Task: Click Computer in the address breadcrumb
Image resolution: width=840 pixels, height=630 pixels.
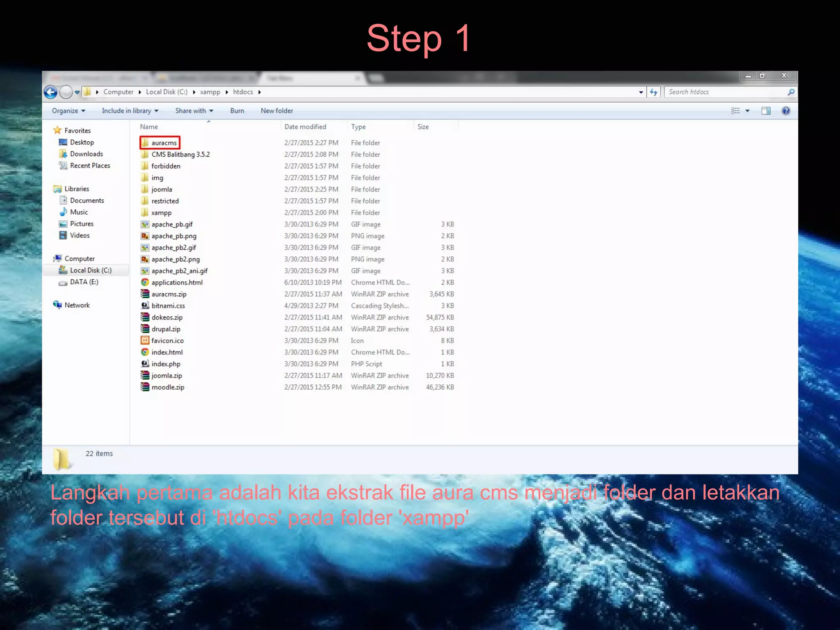Action: coord(119,92)
